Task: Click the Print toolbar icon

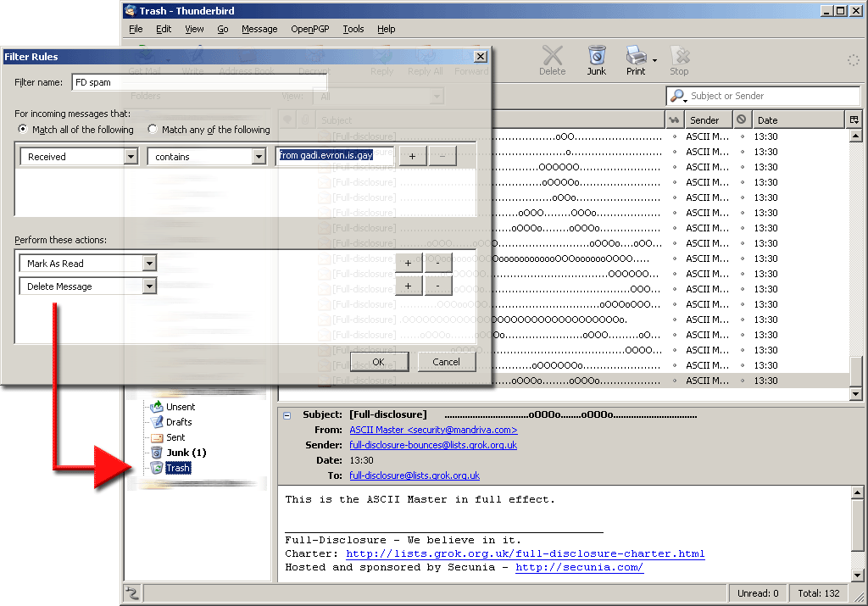Action: pos(637,59)
